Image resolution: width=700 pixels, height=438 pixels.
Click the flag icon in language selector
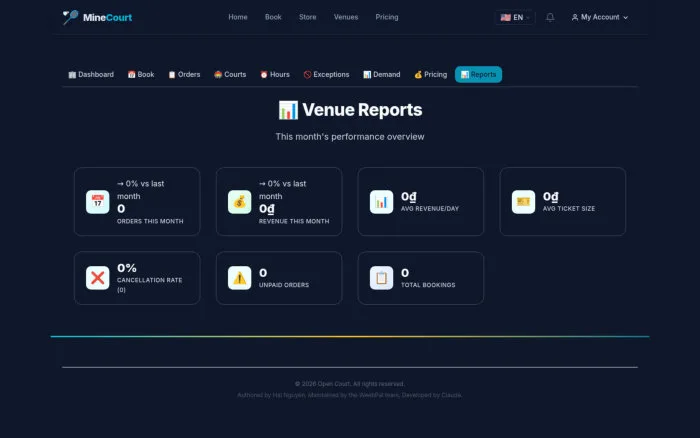pos(505,17)
